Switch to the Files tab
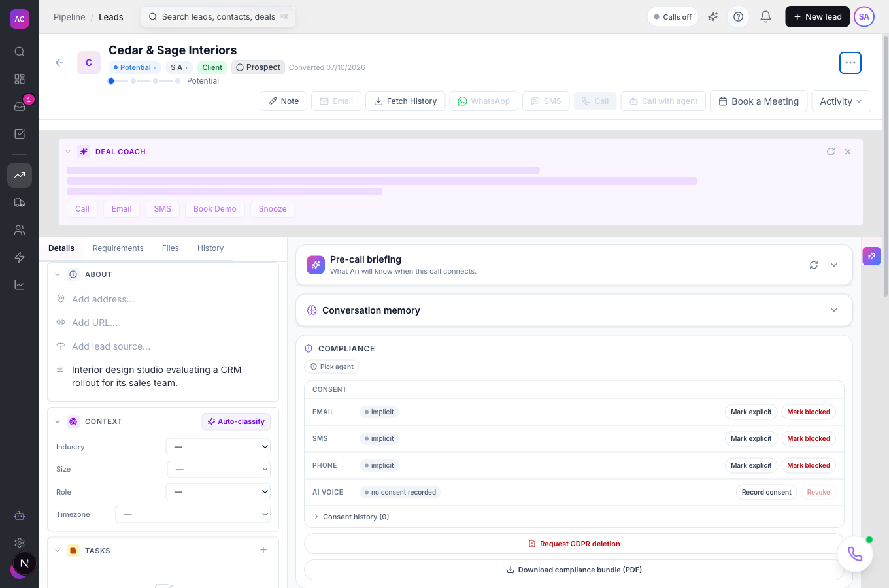The width and height of the screenshot is (889, 588). 171,248
